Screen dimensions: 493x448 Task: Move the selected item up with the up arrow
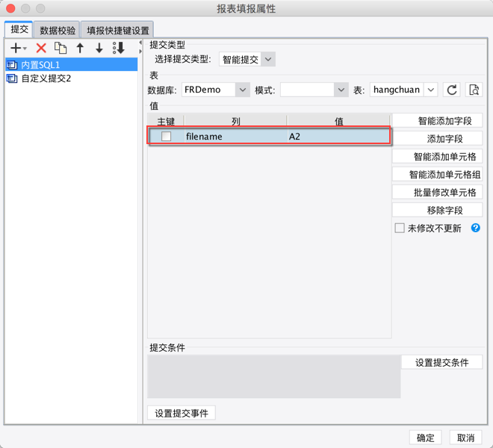(x=80, y=48)
